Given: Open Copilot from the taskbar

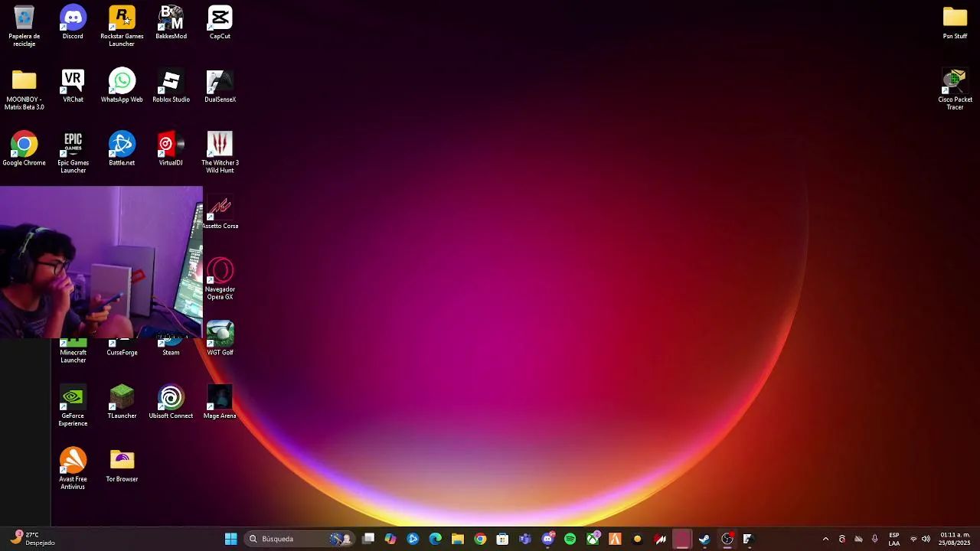Looking at the screenshot, I should click(390, 539).
